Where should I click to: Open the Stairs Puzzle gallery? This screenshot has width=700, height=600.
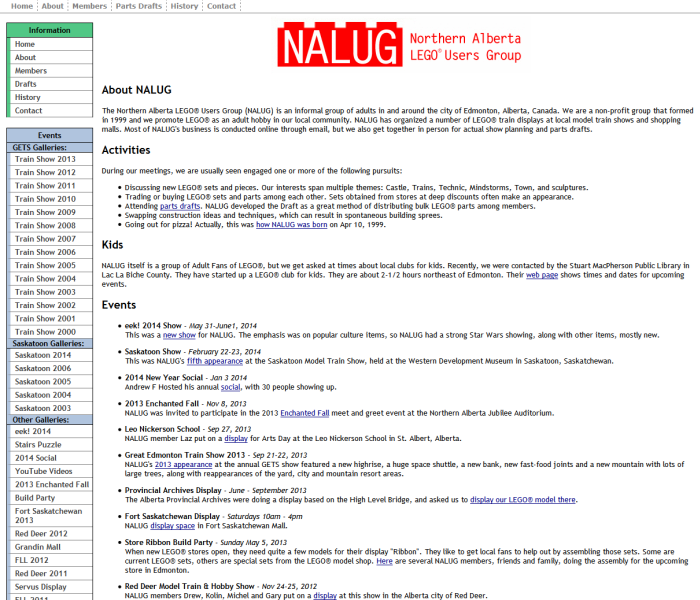[50, 445]
